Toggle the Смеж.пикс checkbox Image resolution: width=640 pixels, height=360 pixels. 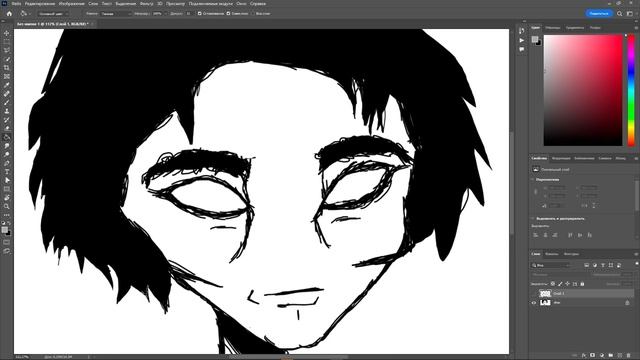pos(229,13)
